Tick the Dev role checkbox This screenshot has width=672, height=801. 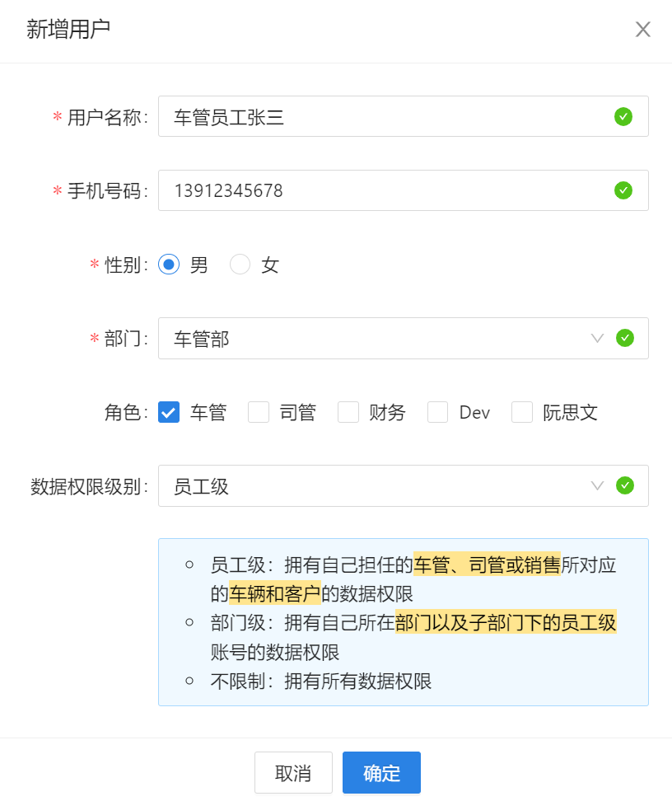click(438, 412)
